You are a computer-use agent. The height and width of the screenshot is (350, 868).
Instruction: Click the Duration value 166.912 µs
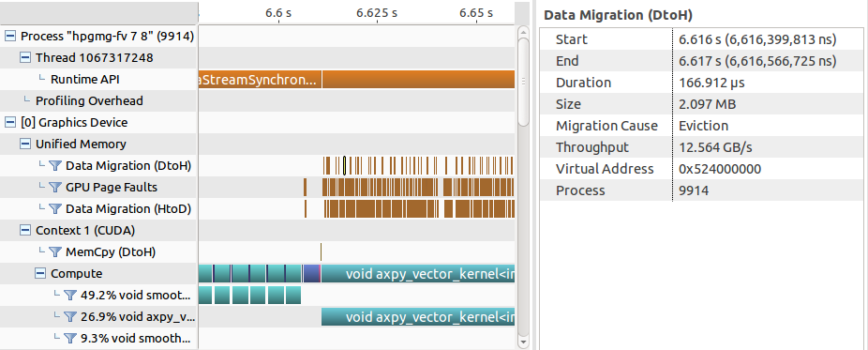click(x=711, y=83)
